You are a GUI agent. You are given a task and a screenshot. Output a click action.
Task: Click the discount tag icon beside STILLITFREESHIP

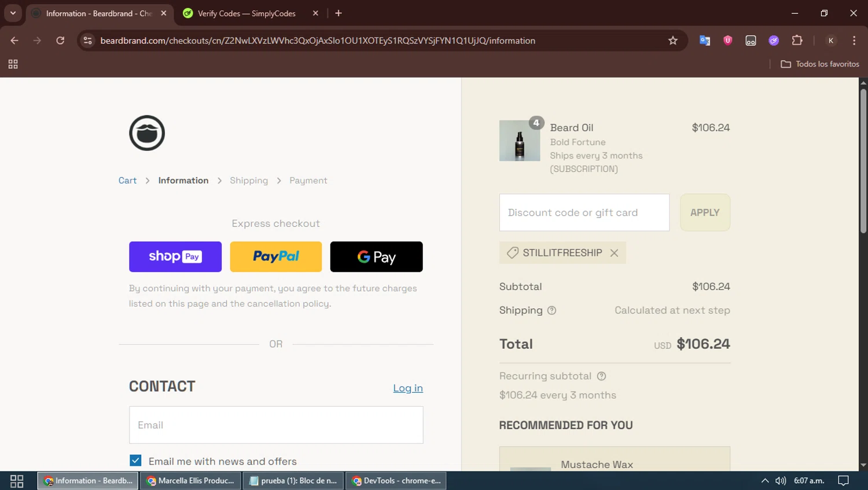pos(512,253)
